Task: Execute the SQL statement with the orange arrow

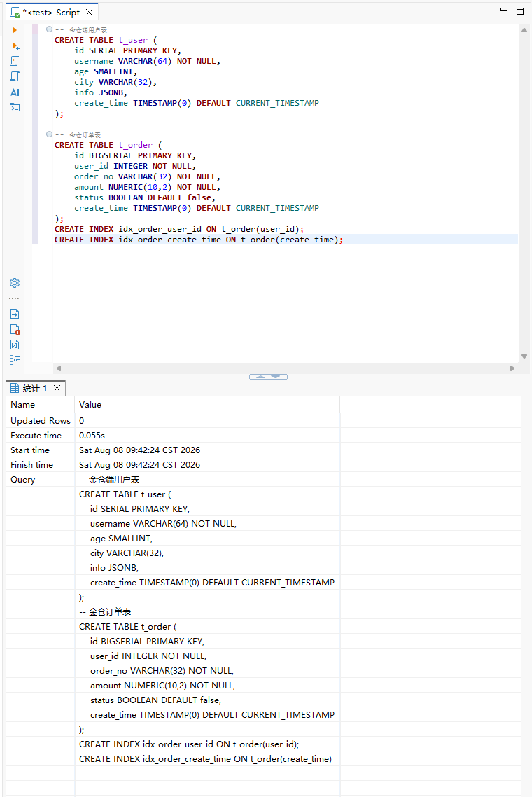Action: pos(15,31)
